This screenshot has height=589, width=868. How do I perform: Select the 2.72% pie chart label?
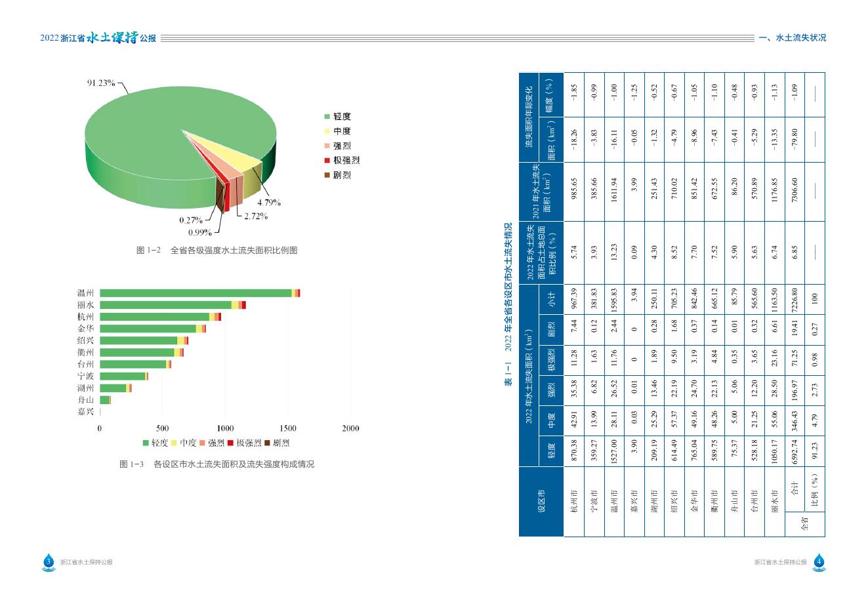(x=256, y=216)
